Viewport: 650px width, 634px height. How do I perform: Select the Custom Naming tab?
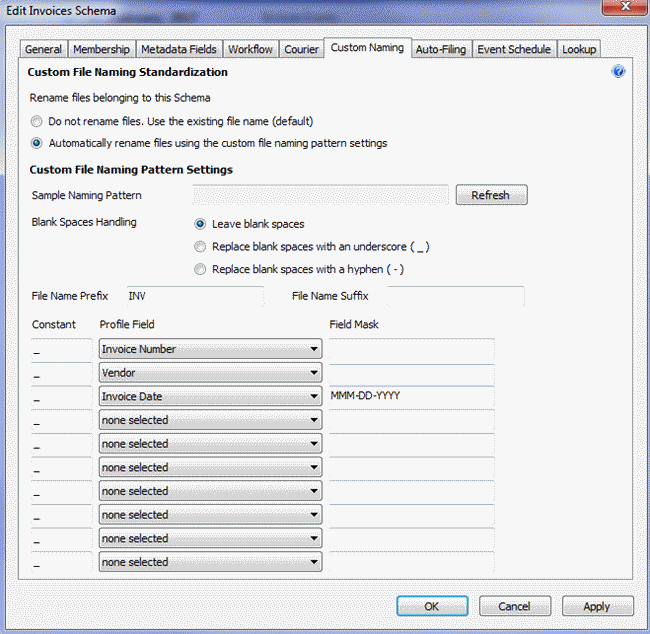(367, 48)
